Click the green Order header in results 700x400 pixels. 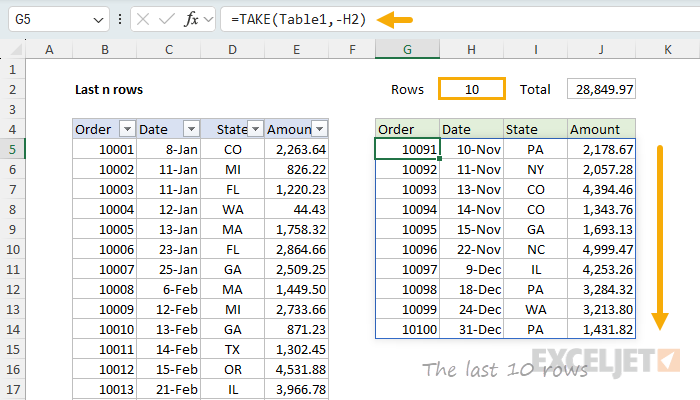(x=407, y=129)
